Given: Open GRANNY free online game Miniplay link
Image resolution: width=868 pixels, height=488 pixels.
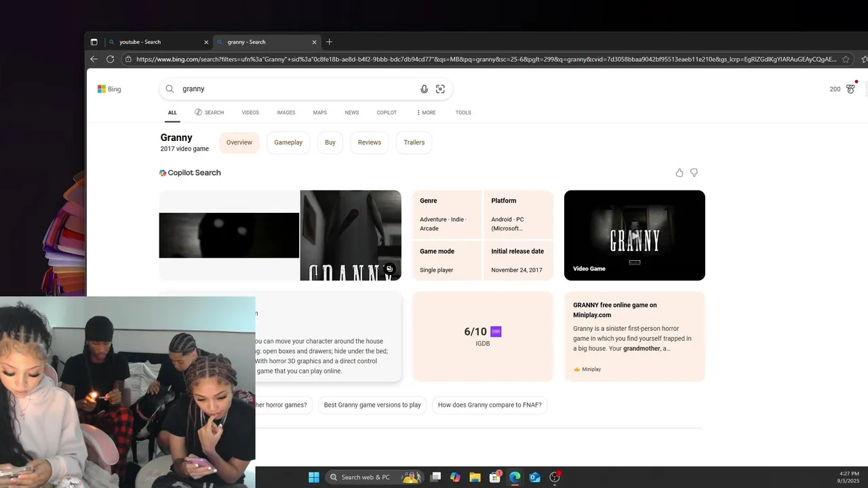Looking at the screenshot, I should coord(615,310).
